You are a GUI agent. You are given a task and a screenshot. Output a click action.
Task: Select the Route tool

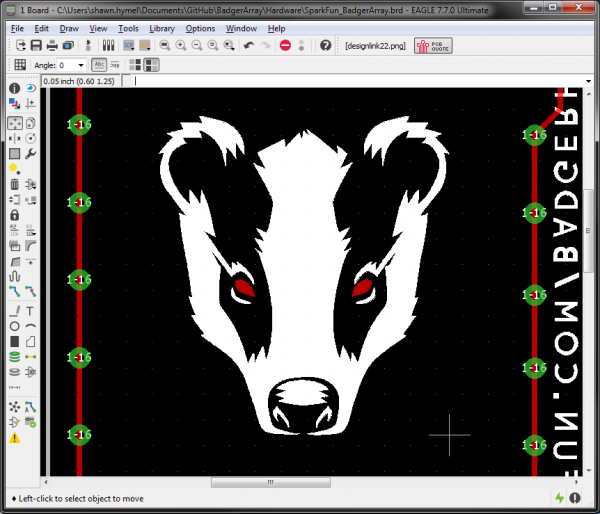point(15,292)
